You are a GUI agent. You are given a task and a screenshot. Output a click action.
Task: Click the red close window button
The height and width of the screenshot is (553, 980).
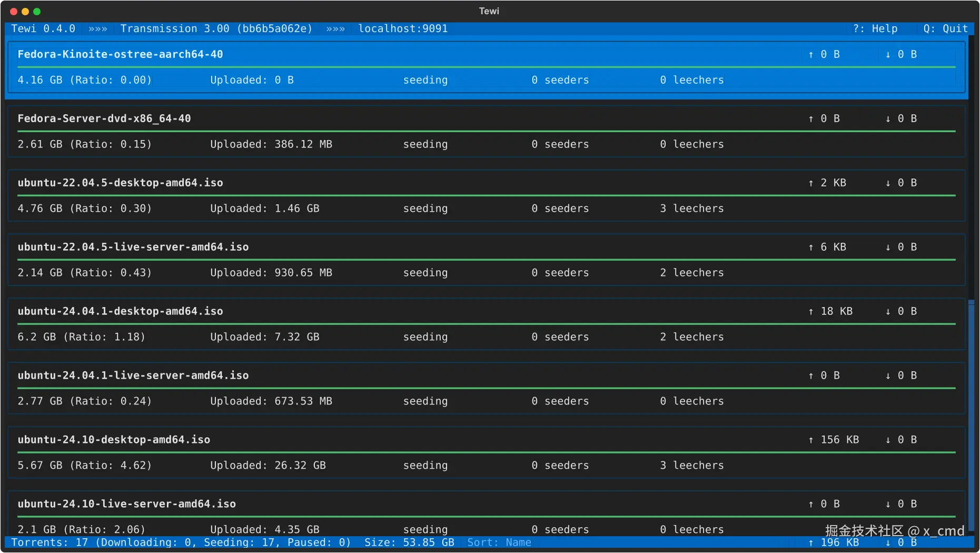pos(14,12)
